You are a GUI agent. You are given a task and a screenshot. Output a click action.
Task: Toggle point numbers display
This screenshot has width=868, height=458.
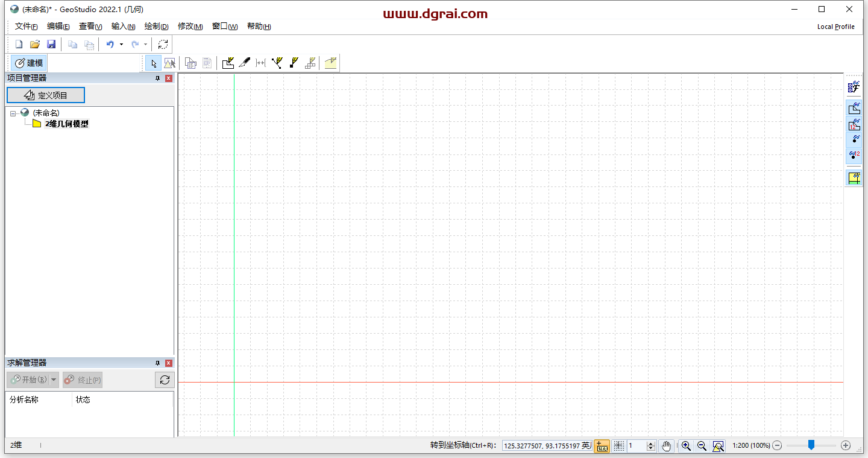pos(854,156)
